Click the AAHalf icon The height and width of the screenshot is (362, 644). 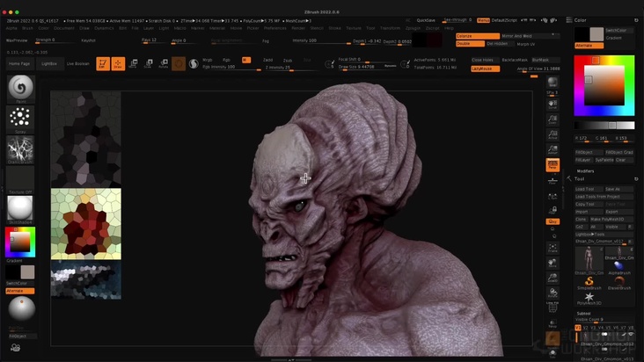[x=553, y=149]
